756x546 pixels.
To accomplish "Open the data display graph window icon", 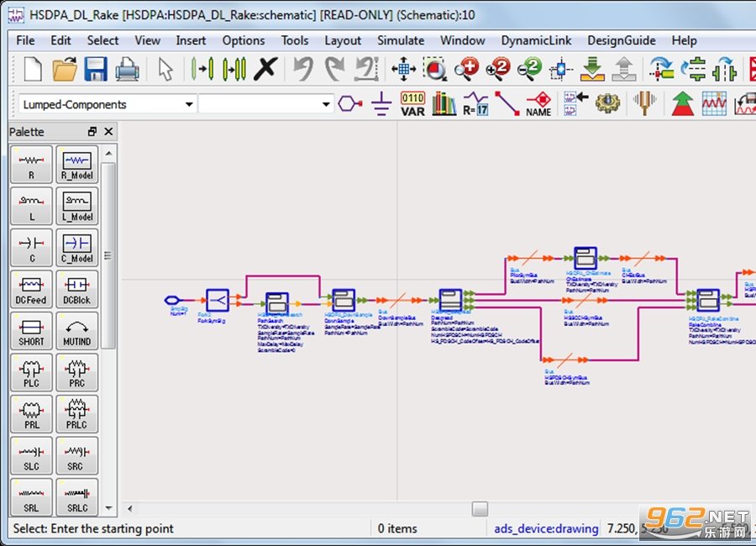I will click(714, 103).
